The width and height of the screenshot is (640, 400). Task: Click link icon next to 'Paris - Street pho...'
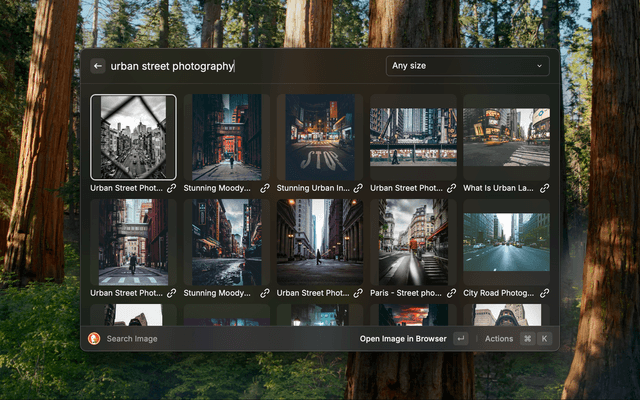pos(451,293)
